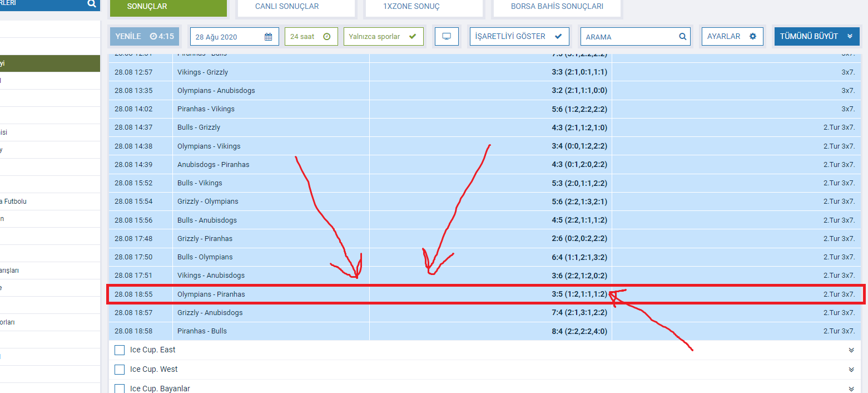Click the Bulls - Anubisdogs match name
Image resolution: width=868 pixels, height=393 pixels.
pyautogui.click(x=207, y=220)
